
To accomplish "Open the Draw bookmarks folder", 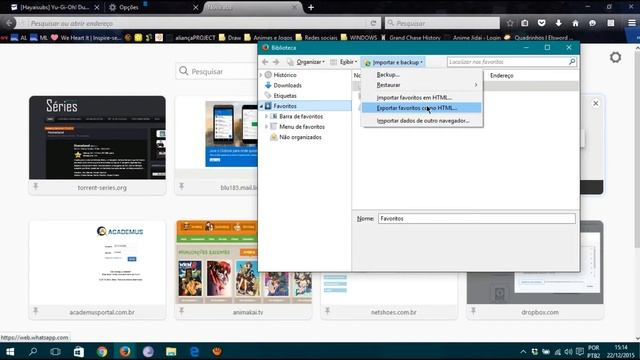I will 230,38.
